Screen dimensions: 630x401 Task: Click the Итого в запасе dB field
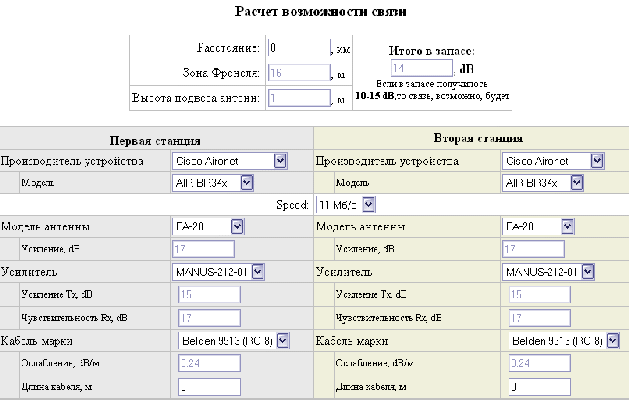[422, 68]
